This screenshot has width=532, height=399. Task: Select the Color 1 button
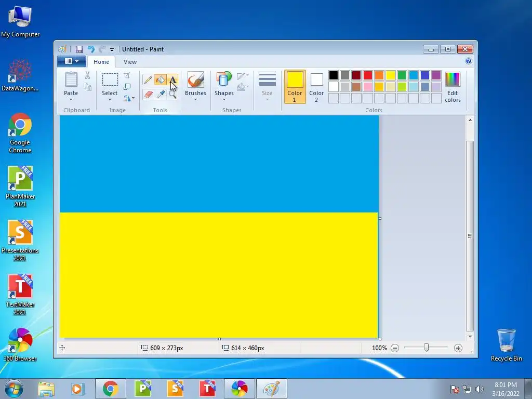pos(295,87)
